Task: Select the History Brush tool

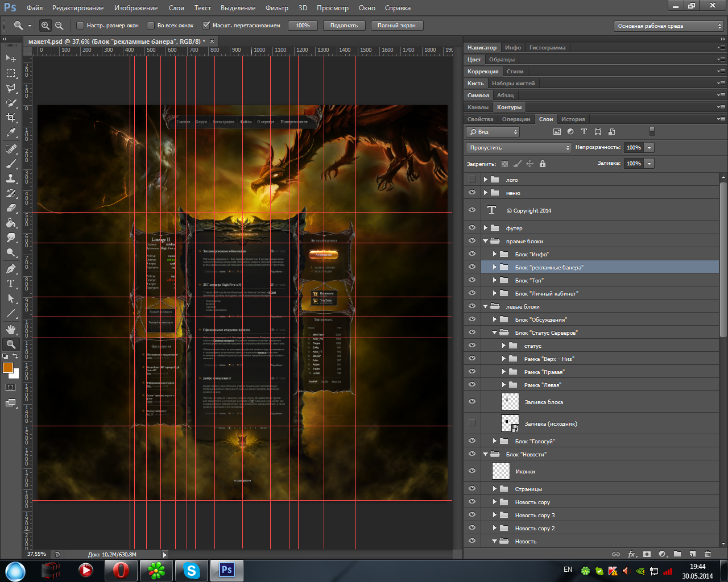Action: coord(11,193)
